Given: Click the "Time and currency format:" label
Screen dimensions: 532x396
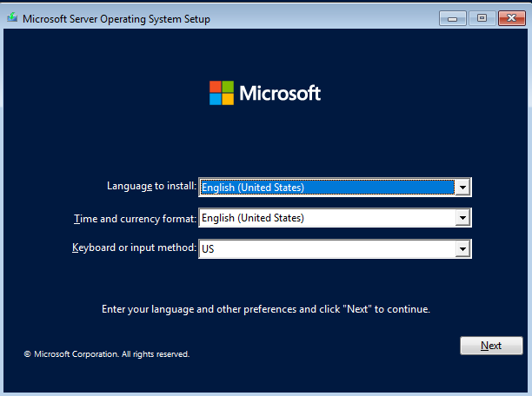Looking at the screenshot, I should tap(136, 219).
